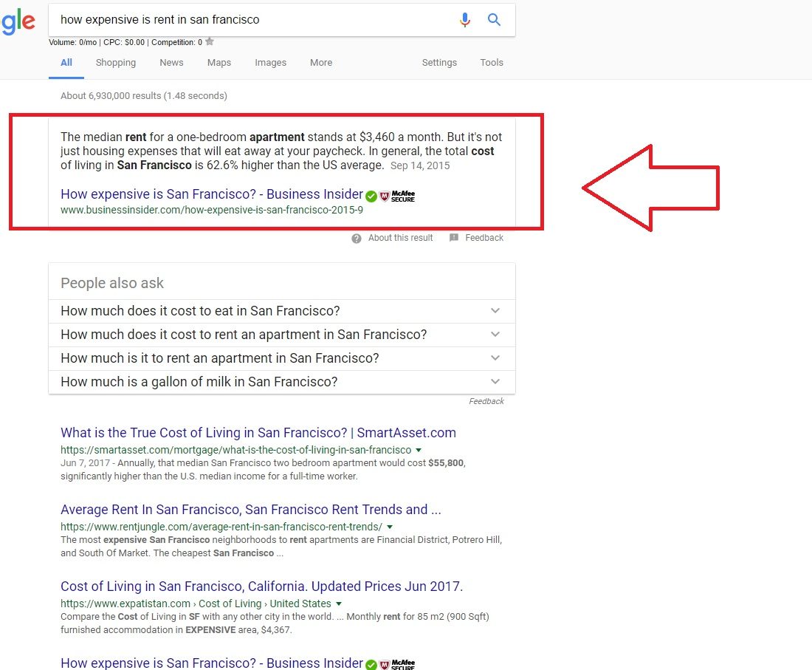Expand 'How much does it cost to eat' question

coord(282,311)
